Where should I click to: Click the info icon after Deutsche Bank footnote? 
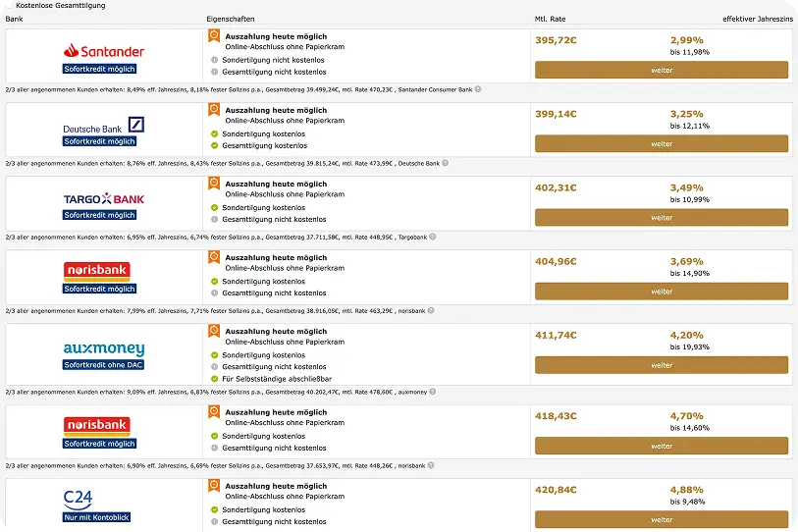(x=446, y=163)
